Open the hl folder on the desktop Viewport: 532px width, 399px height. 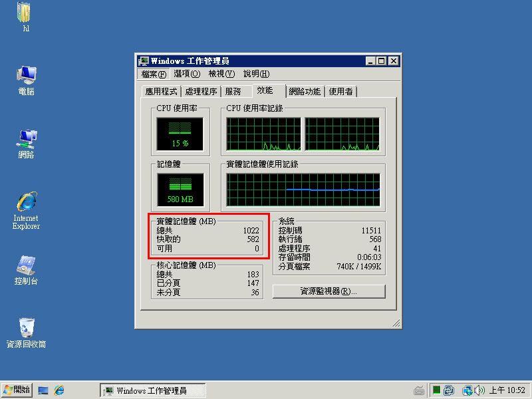tap(24, 17)
